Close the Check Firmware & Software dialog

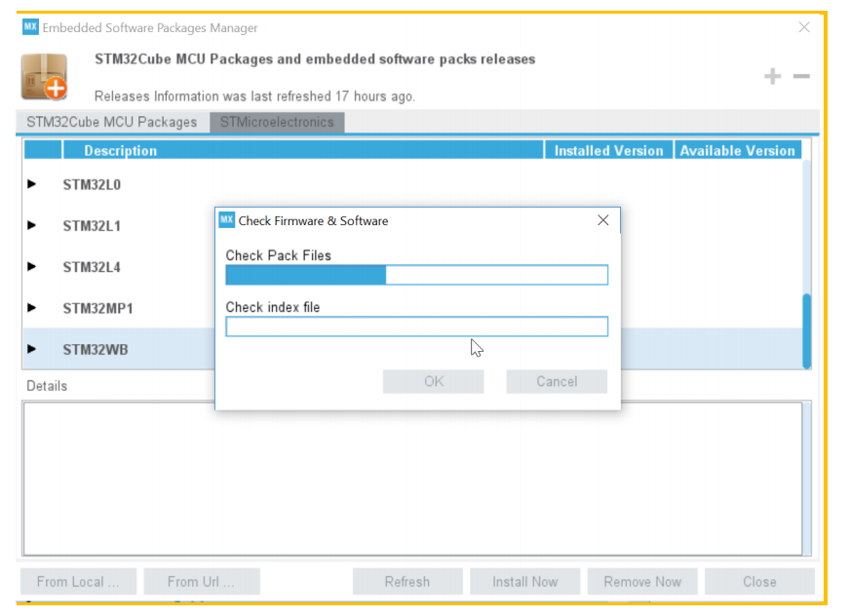[x=602, y=220]
